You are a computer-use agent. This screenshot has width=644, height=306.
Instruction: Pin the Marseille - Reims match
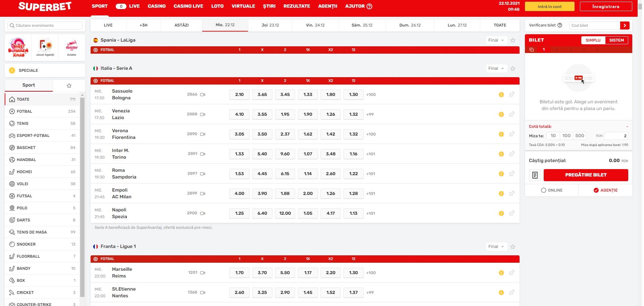point(512,273)
